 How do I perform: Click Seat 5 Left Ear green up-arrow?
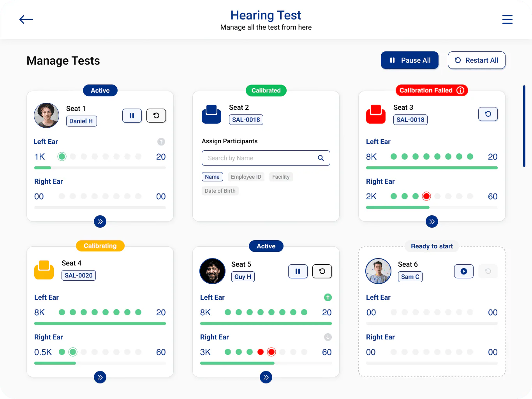click(x=328, y=297)
